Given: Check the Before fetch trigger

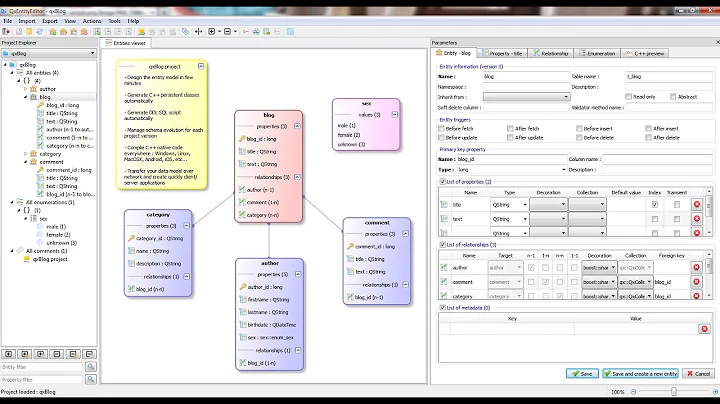Looking at the screenshot, I should click(x=441, y=129).
